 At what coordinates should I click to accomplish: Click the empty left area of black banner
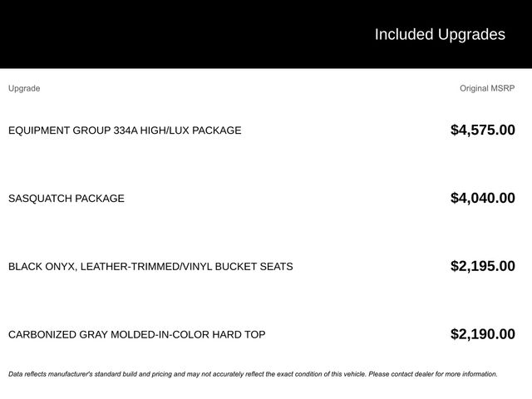pyautogui.click(x=170, y=34)
